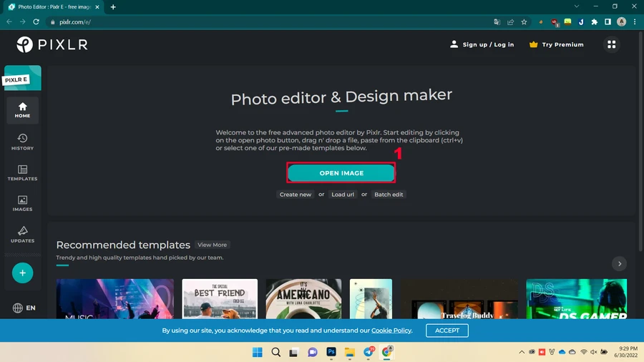Open the Home section in sidebar
The image size is (644, 362).
click(x=23, y=110)
